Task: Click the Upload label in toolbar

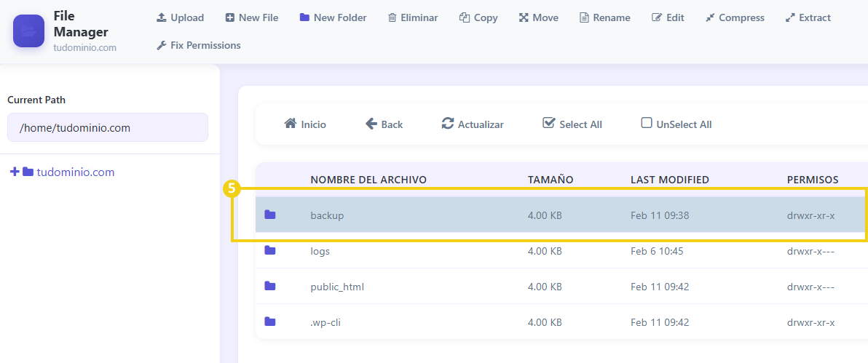Action: (187, 17)
